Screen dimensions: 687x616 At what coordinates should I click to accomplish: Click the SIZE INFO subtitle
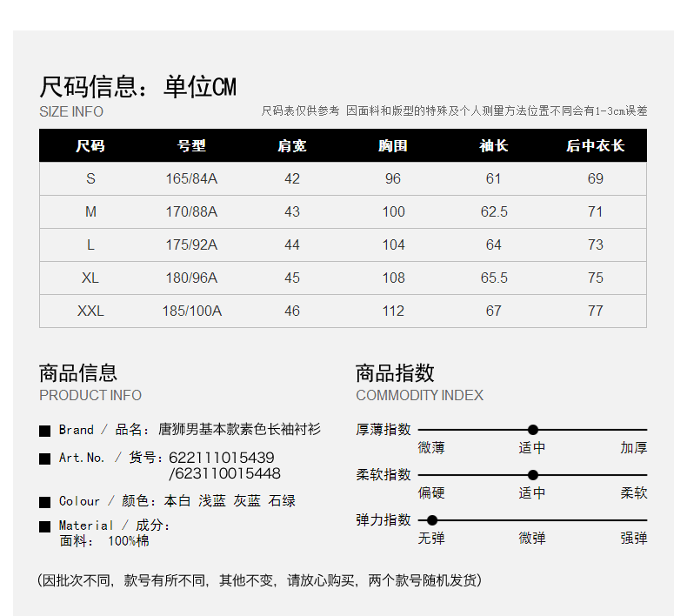click(71, 111)
